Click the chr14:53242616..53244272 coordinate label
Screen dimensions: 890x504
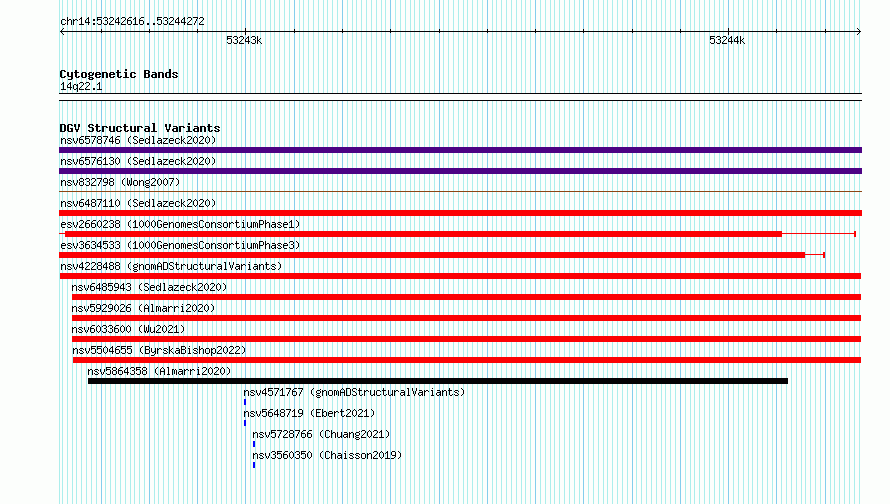[132, 22]
